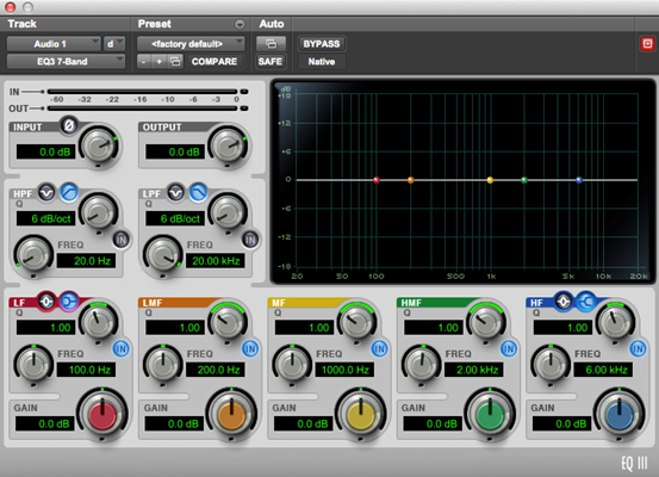Select the HPF notch filter type icon
Screen dimensions: 659x477
pyautogui.click(x=48, y=190)
